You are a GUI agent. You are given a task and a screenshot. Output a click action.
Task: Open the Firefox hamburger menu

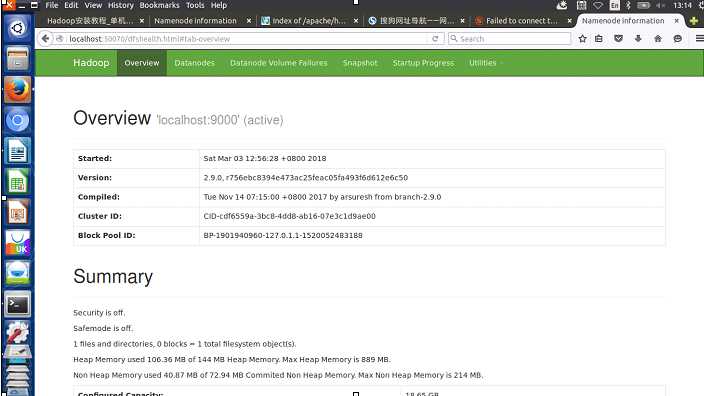tap(699, 39)
